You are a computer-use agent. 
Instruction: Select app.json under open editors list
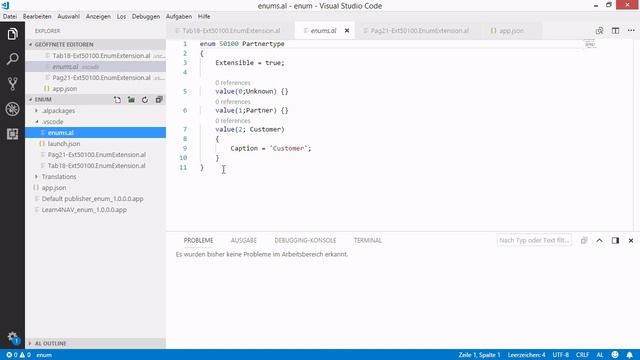point(96,89)
